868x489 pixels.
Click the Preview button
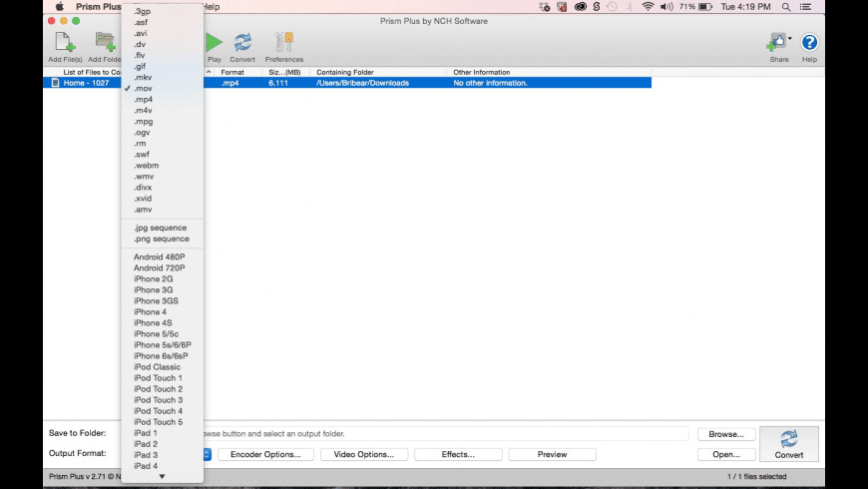click(552, 454)
